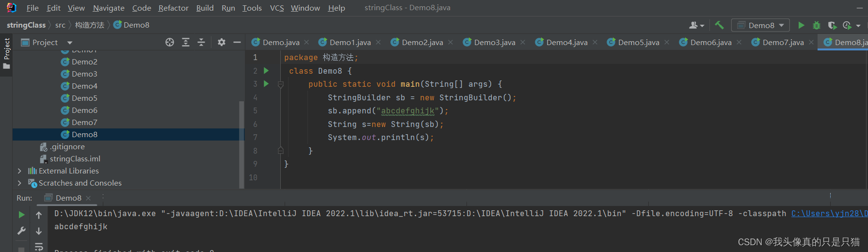Screen dimensions: 868x252
Task: Open the Build menu
Action: pyautogui.click(x=205, y=8)
